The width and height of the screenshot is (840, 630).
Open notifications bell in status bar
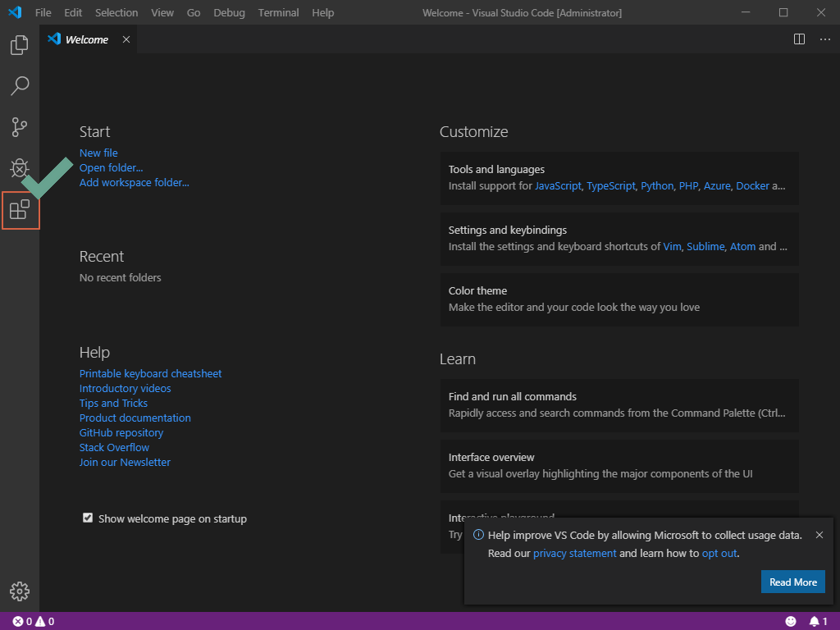tap(818, 622)
